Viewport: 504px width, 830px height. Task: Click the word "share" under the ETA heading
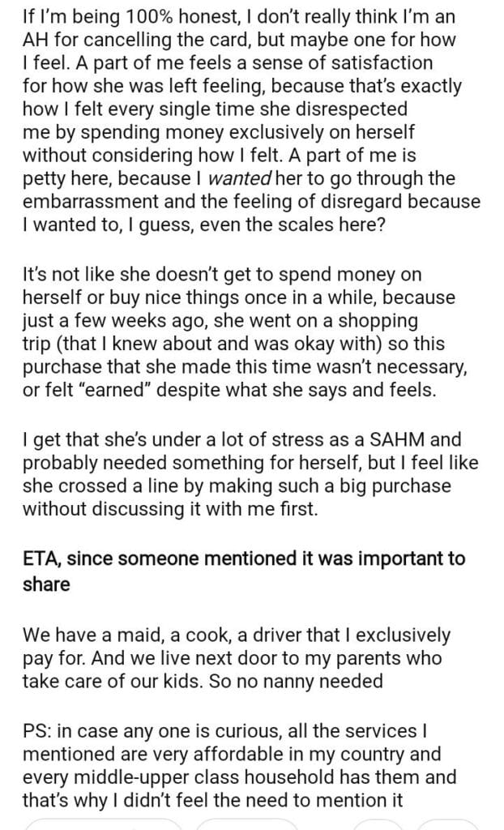click(x=46, y=584)
